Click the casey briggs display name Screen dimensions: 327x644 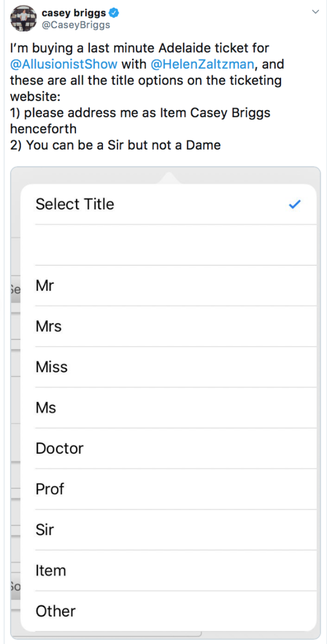click(x=74, y=13)
